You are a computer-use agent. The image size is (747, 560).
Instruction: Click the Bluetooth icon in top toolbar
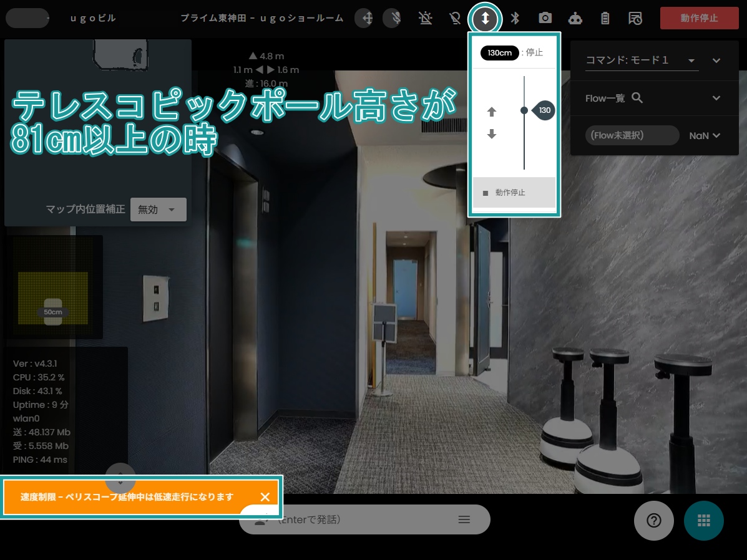[x=515, y=18]
